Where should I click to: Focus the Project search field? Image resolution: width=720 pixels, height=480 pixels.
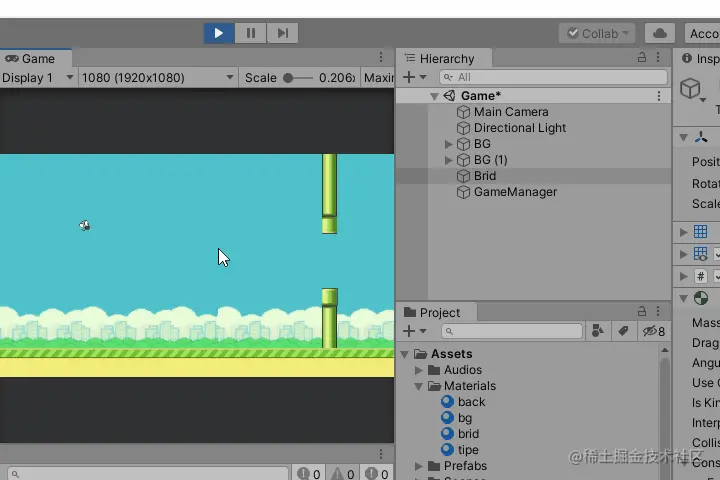[x=512, y=331]
